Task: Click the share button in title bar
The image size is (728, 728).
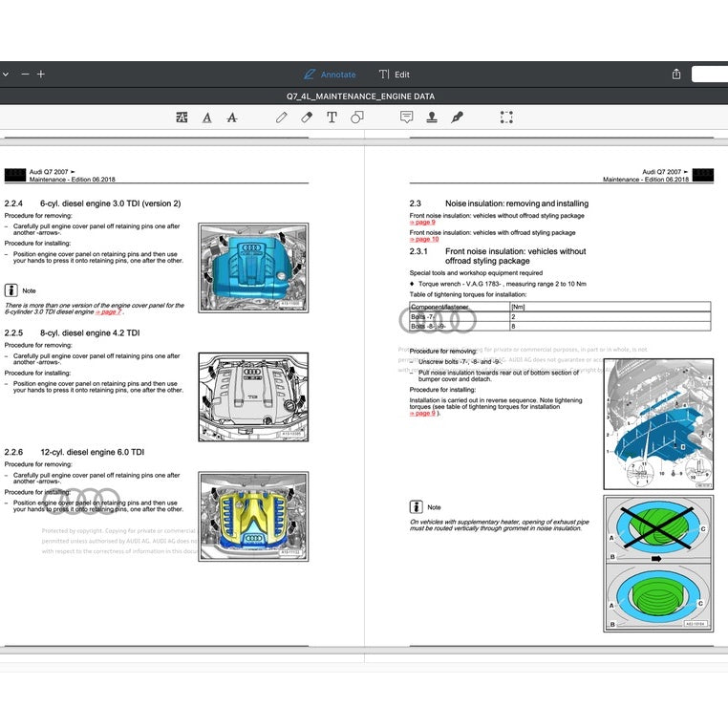Action: [676, 75]
